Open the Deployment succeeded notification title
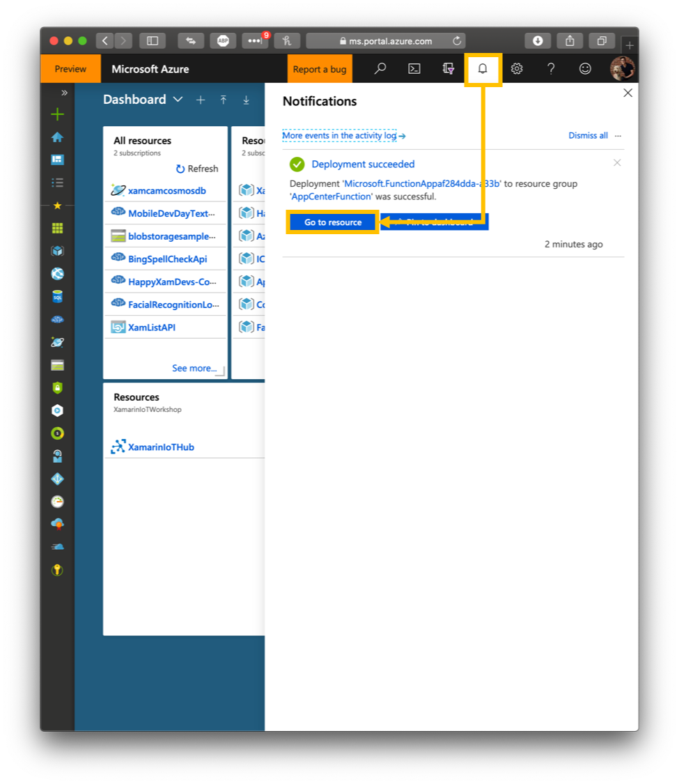The image size is (677, 784). click(364, 164)
